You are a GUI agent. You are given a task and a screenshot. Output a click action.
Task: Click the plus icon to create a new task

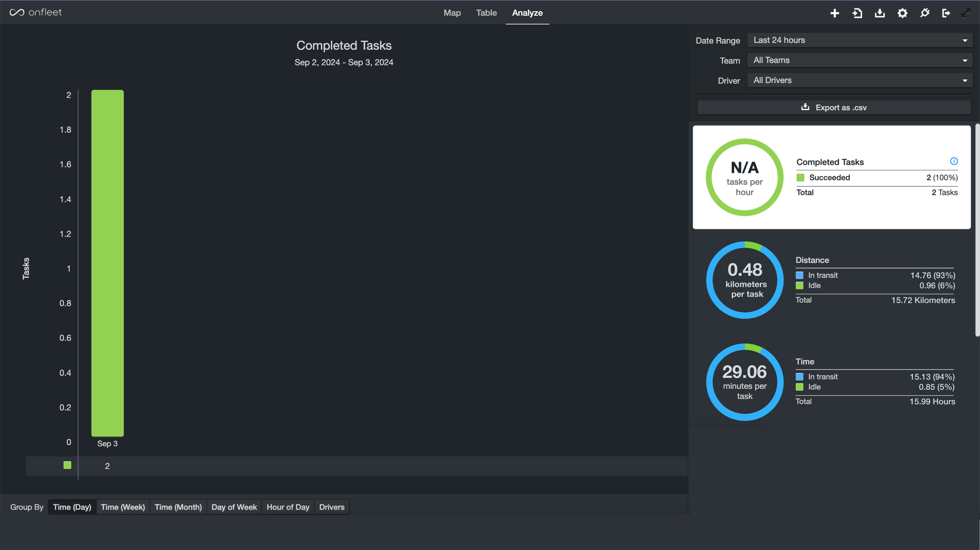tap(835, 13)
